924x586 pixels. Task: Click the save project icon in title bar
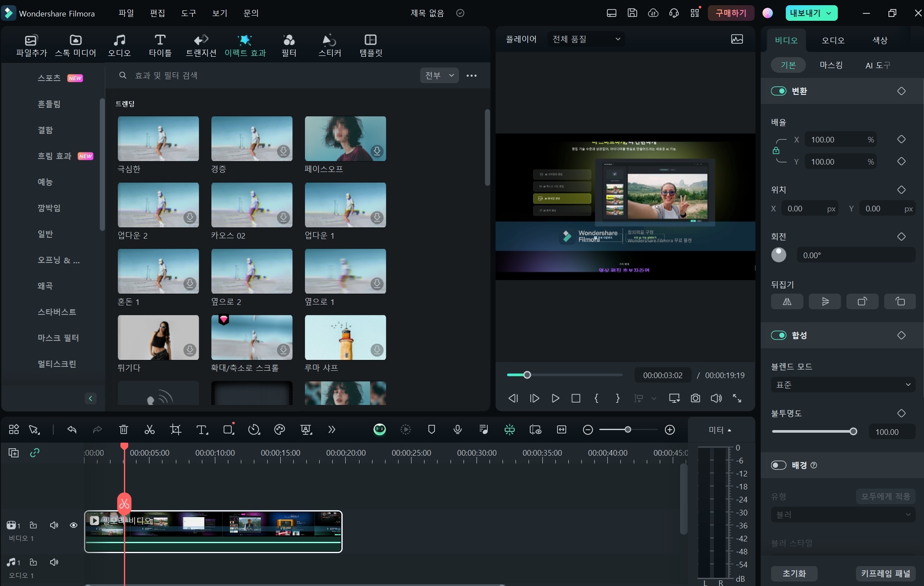click(x=632, y=13)
